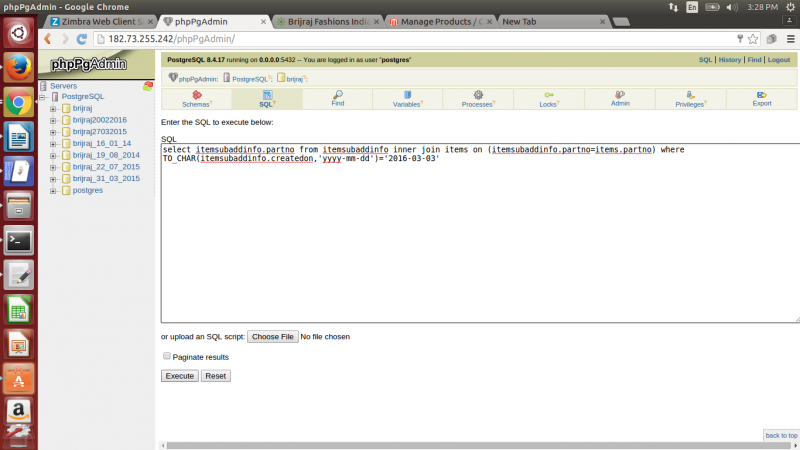Click the Find link in top bar
The image size is (800, 450).
point(754,60)
